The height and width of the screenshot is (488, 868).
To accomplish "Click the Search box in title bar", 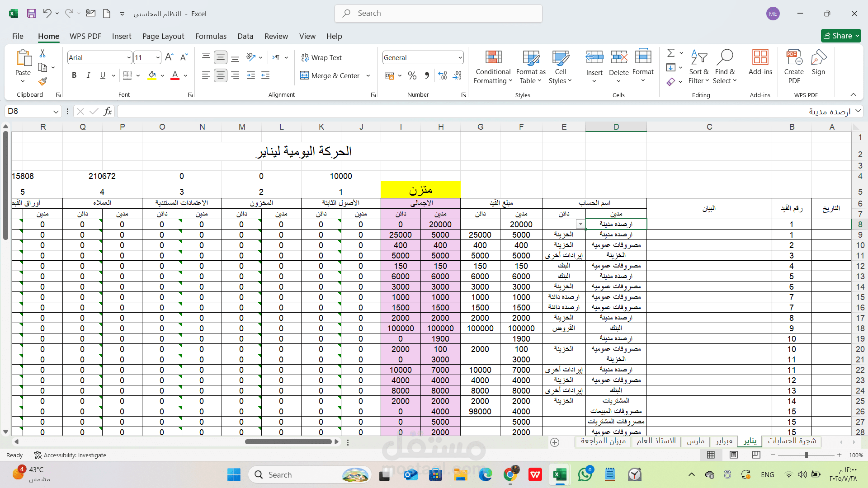I will coord(439,14).
